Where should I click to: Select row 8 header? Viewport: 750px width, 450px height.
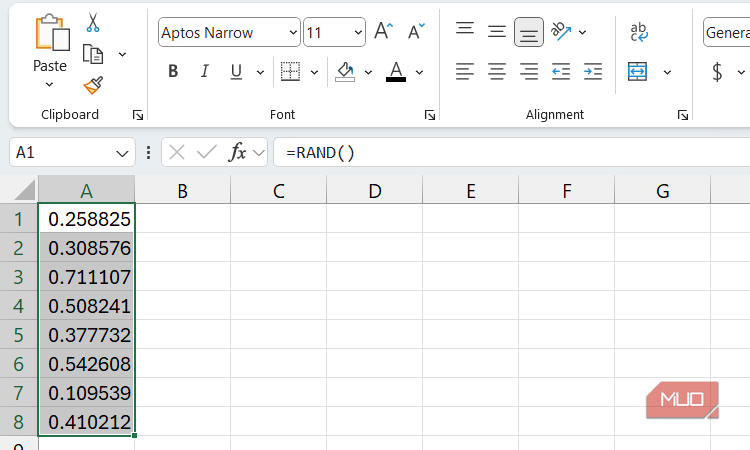click(x=19, y=422)
